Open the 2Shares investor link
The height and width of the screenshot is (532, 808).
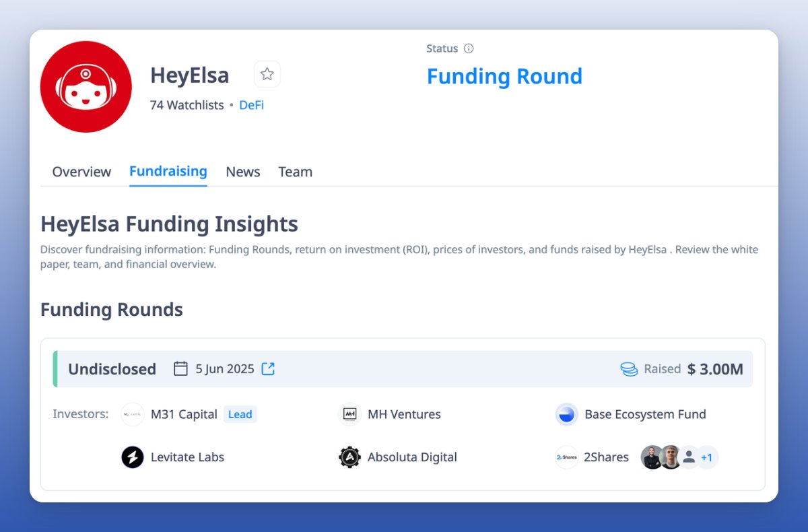tap(606, 457)
